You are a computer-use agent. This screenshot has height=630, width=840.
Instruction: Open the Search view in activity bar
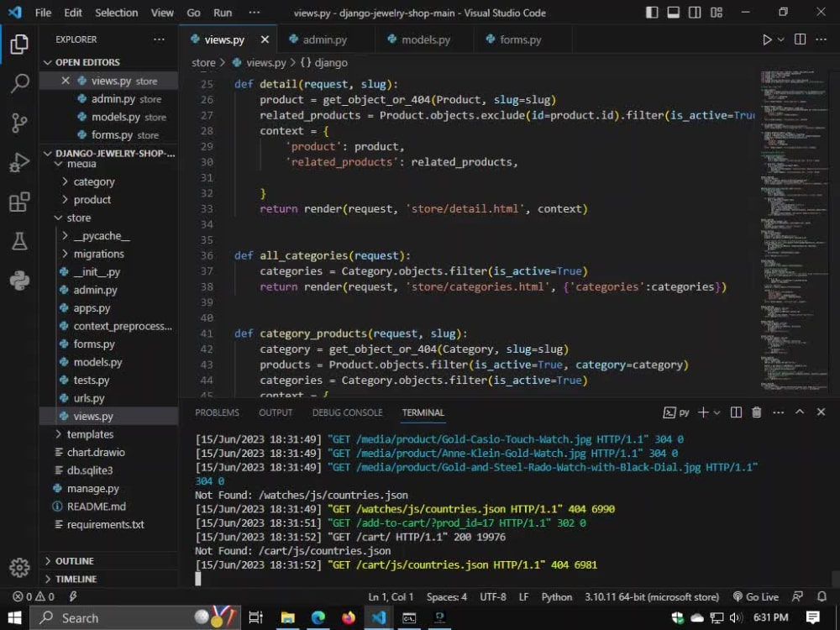(20, 83)
